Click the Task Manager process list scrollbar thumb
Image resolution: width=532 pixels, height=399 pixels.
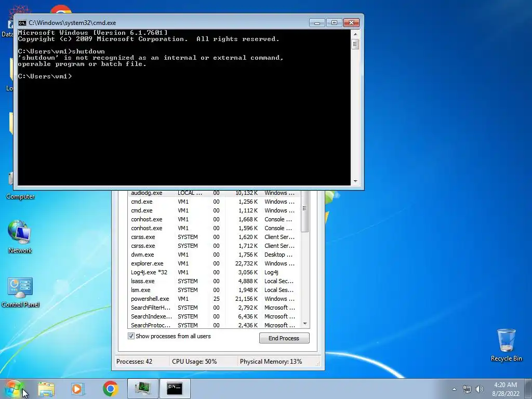(x=304, y=210)
